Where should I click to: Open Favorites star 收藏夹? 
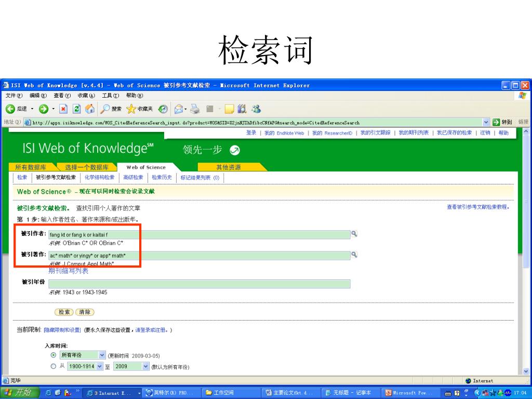click(139, 109)
